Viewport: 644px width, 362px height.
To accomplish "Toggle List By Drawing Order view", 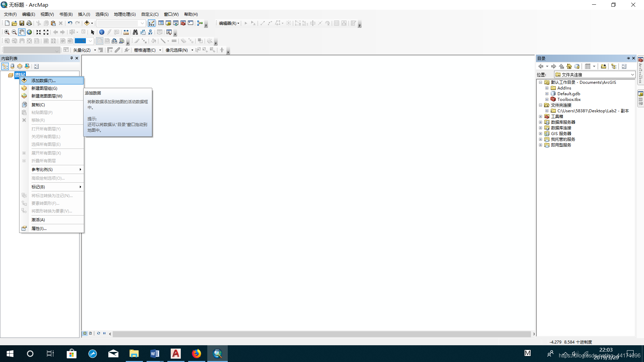I will click(5, 66).
